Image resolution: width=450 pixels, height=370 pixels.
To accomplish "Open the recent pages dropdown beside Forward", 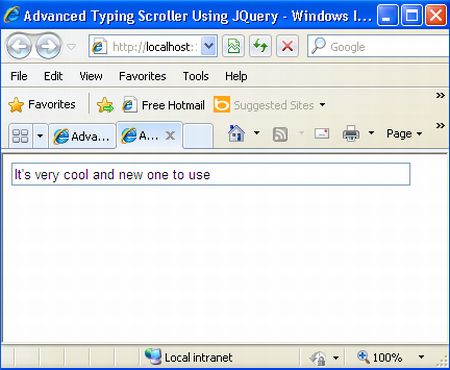I will coord(71,47).
